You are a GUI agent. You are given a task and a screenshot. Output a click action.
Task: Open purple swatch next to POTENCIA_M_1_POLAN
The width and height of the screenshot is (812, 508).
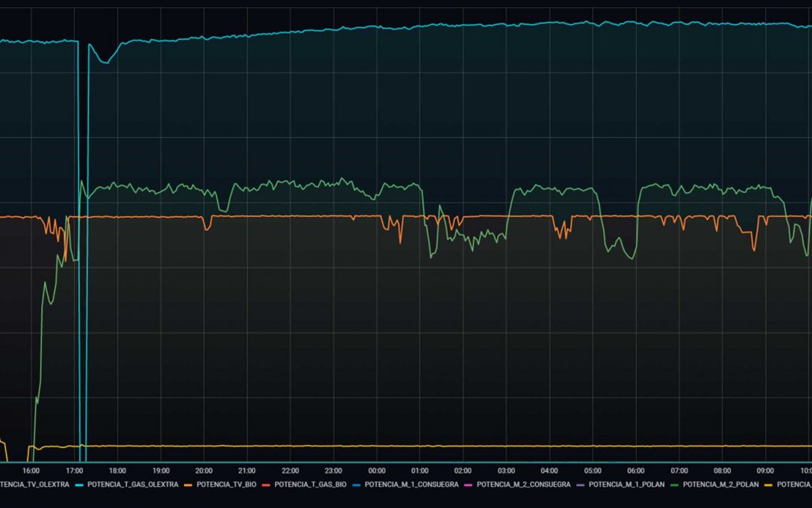pos(581,485)
